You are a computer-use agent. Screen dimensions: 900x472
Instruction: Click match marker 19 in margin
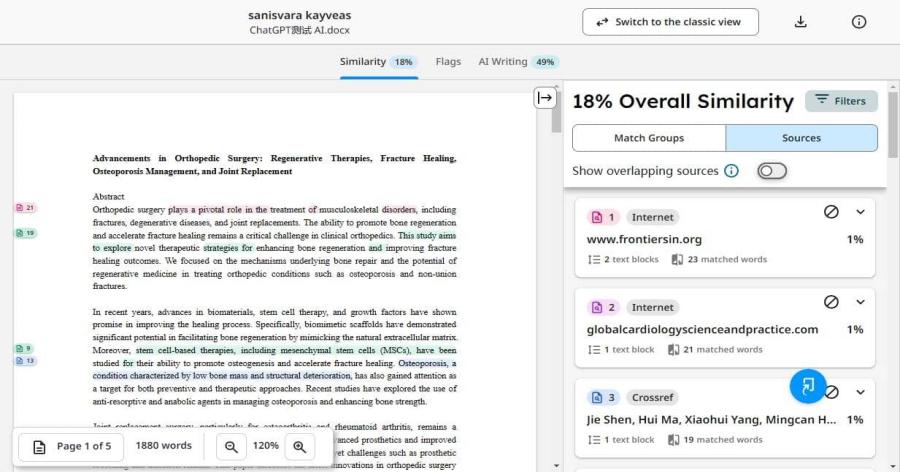pos(25,233)
